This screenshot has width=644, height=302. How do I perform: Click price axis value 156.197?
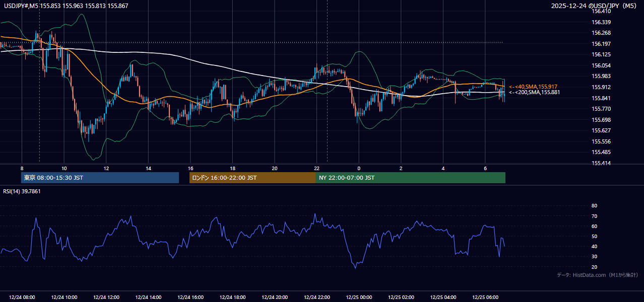coord(602,44)
